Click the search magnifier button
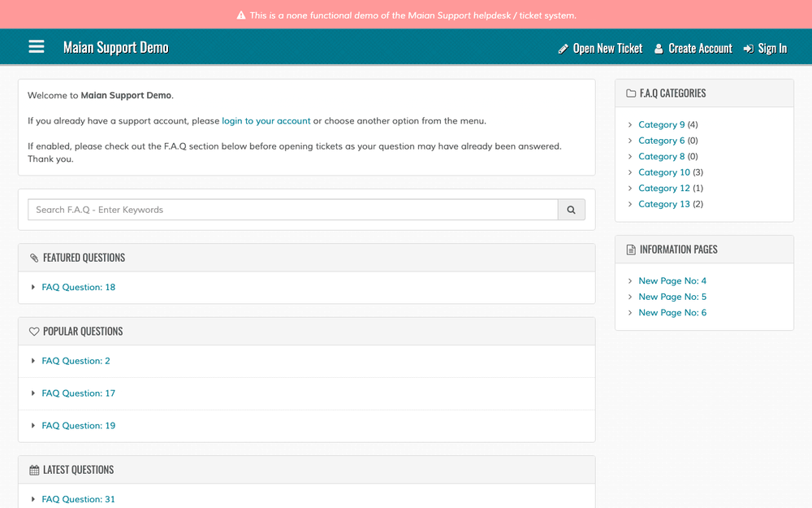 pos(571,210)
